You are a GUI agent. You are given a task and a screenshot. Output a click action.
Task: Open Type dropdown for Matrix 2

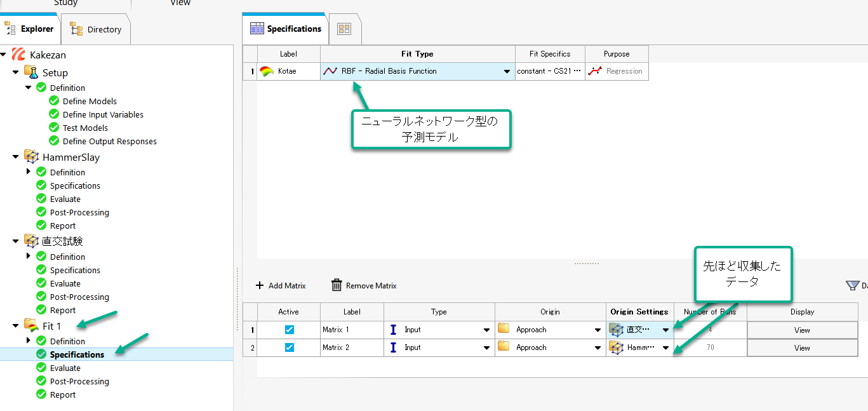point(486,348)
